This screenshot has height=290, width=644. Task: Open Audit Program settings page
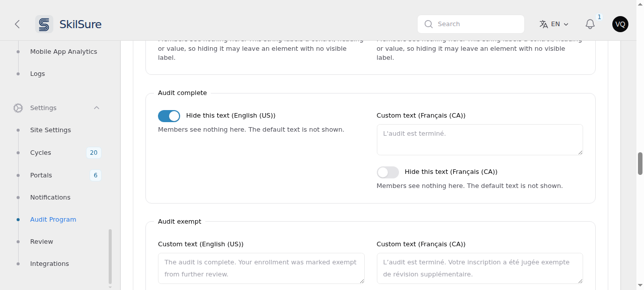53,220
